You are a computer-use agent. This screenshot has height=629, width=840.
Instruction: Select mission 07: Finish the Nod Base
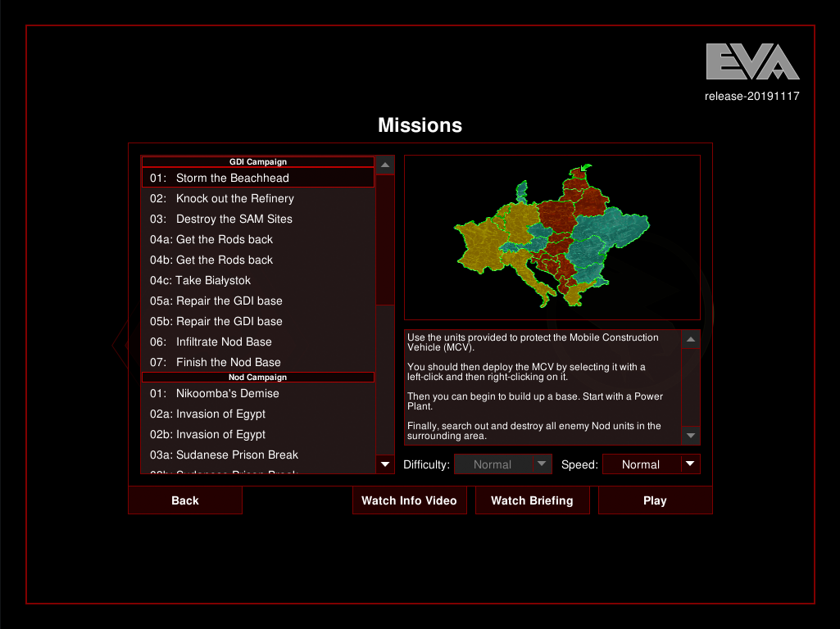[x=257, y=362]
